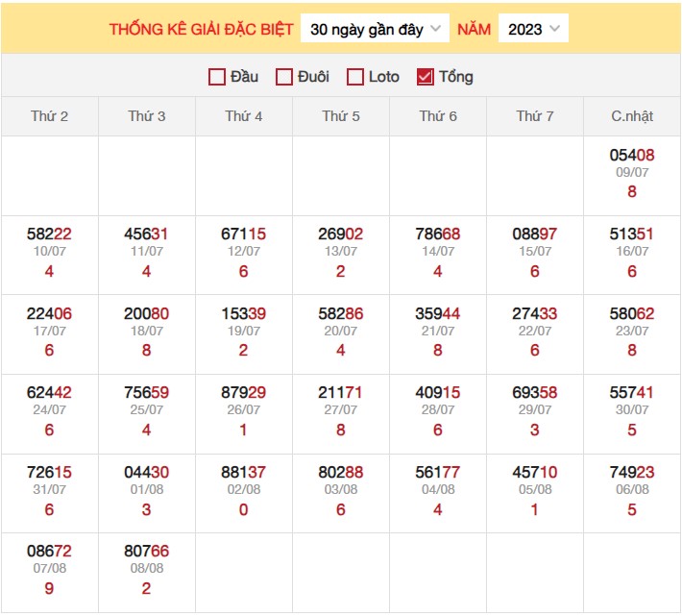This screenshot has height=616, width=682.
Task: Enable the Đuôi checkbox
Action: point(284,77)
